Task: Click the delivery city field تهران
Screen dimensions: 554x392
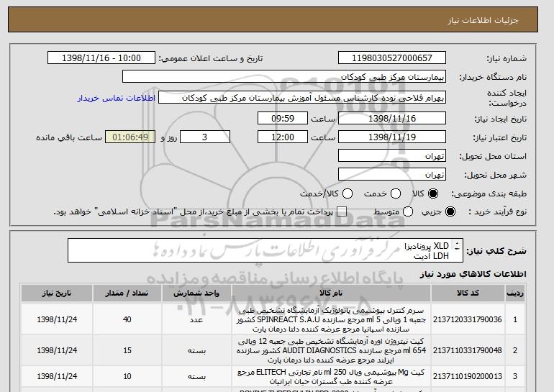Action: (392, 175)
